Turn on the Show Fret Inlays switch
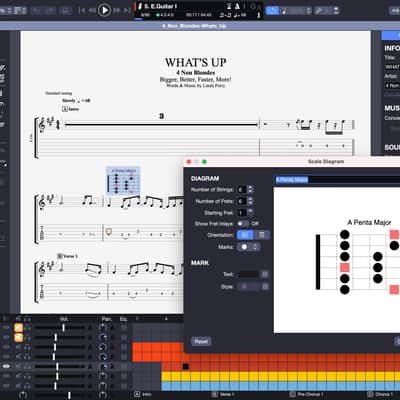The height and width of the screenshot is (400, 400). pos(243,224)
